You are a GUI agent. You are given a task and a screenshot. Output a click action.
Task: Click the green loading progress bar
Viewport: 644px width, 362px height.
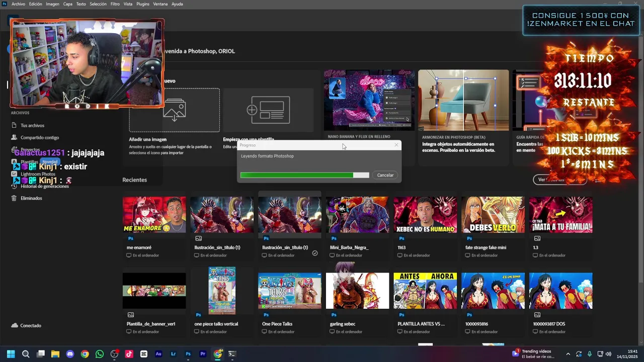304,175
